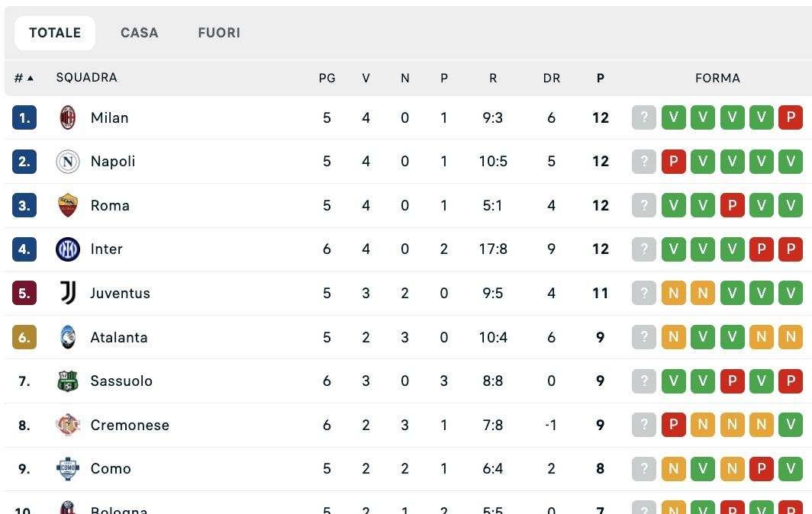Switch to the CASA tab
This screenshot has height=514, width=812.
coord(140,33)
